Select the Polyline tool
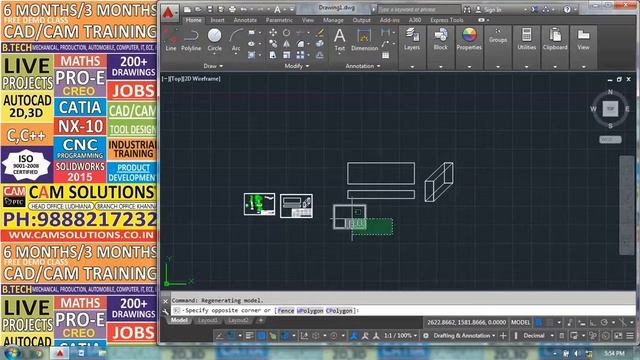This screenshot has width=640, height=360. 191,40
